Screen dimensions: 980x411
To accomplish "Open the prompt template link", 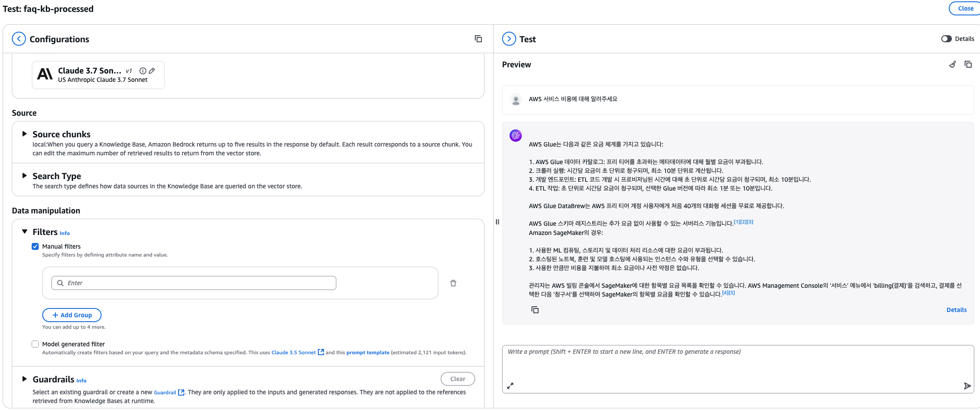I will point(368,352).
